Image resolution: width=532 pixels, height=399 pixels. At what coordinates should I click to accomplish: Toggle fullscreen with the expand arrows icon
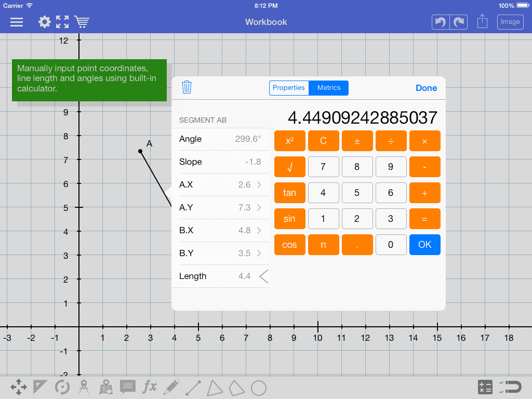tap(62, 22)
